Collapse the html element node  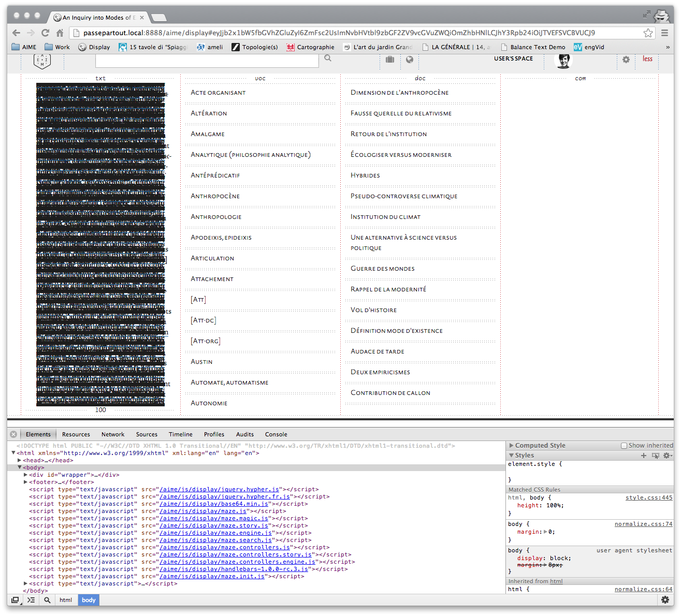coord(13,453)
